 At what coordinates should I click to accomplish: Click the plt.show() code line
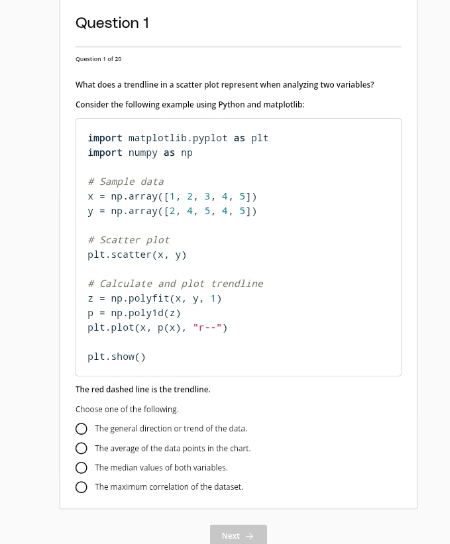[x=117, y=357]
